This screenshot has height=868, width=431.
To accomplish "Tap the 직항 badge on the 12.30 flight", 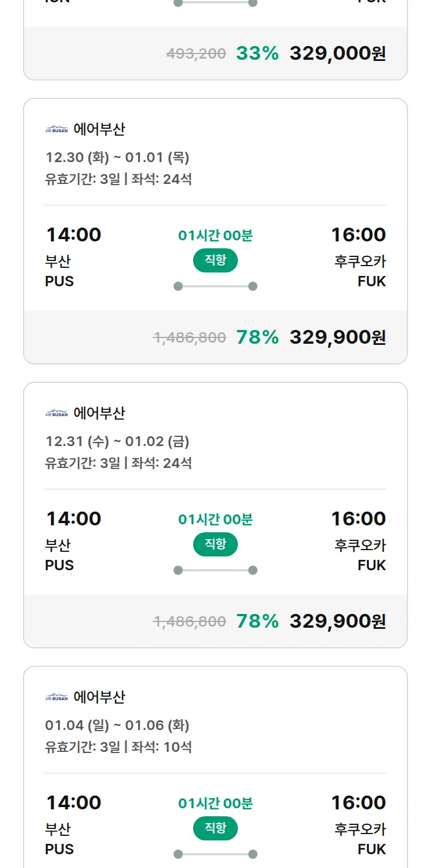I will (215, 260).
